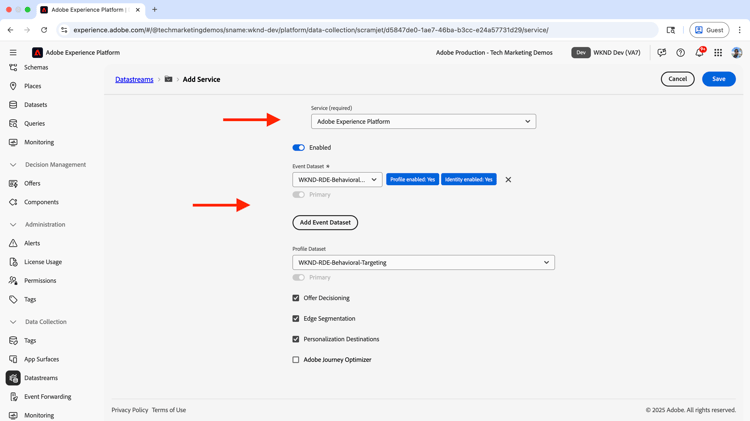Click the Identity enabled: Yes badge
Viewport: 750px width, 421px height.
(x=469, y=179)
